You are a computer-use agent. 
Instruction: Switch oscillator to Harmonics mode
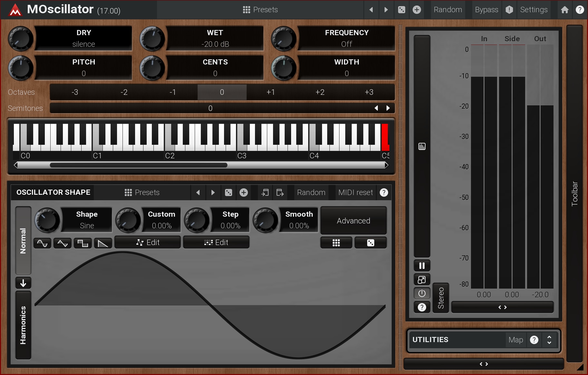click(23, 325)
